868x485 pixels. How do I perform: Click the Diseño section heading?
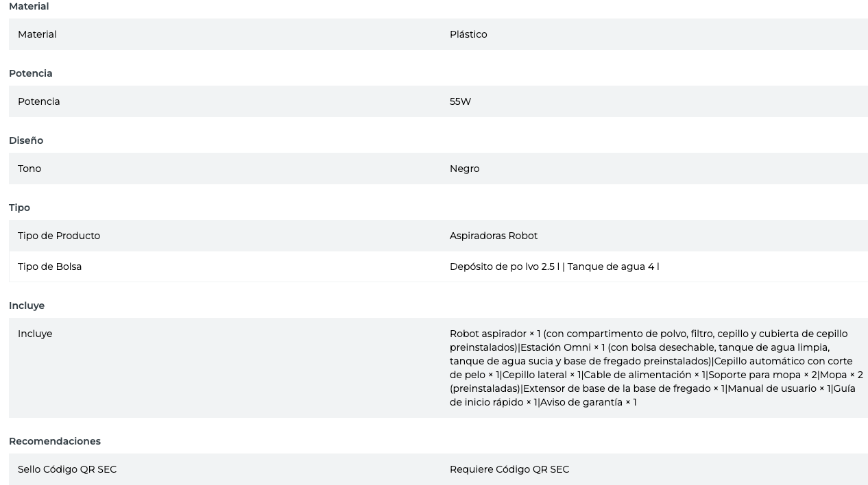[26, 140]
